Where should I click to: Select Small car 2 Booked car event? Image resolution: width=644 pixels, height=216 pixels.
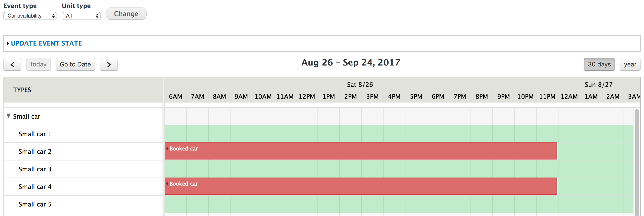[x=361, y=151]
